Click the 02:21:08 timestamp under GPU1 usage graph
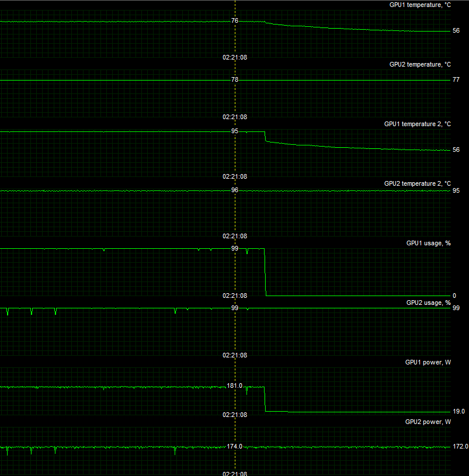The image size is (469, 476). pos(235,296)
